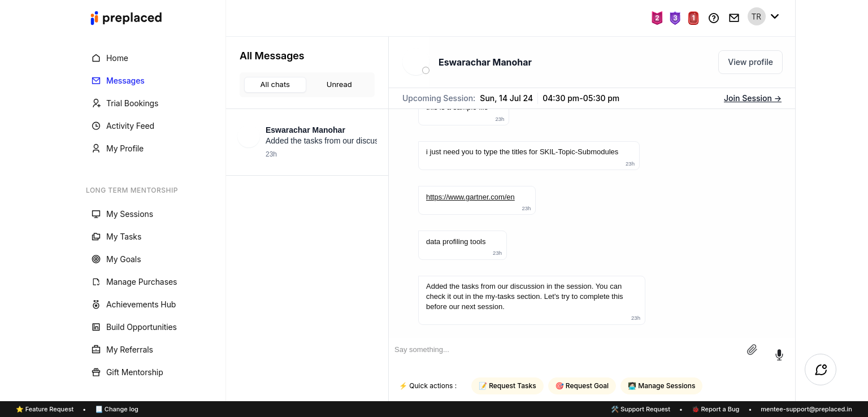Click the Join Session link

click(x=752, y=98)
